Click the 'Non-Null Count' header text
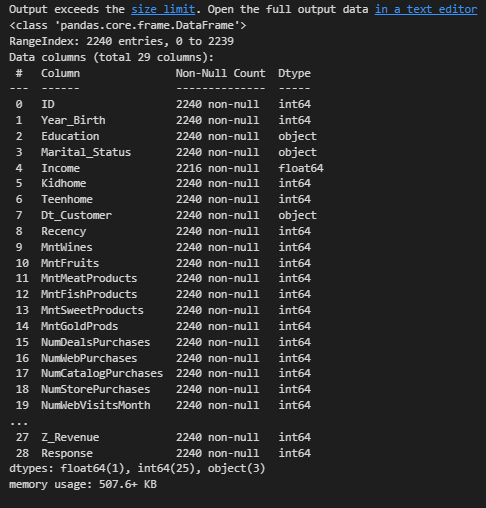 coord(221,73)
